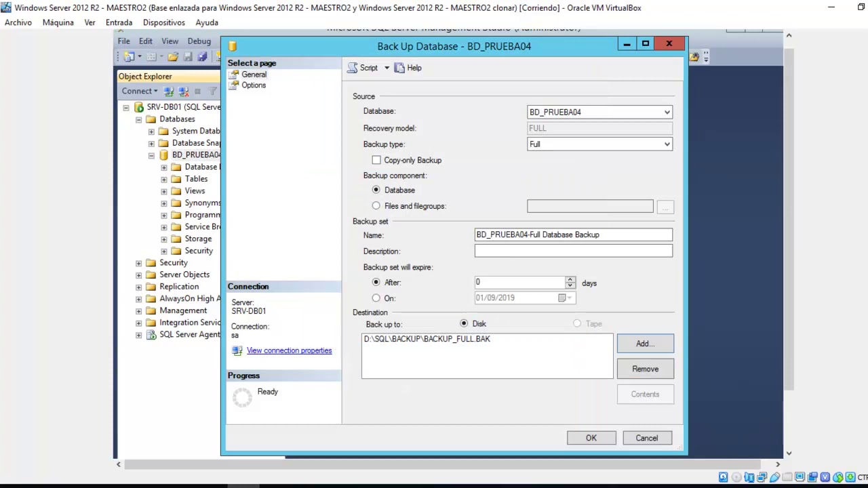
Task: Select the Database backup component radio
Action: (x=376, y=190)
